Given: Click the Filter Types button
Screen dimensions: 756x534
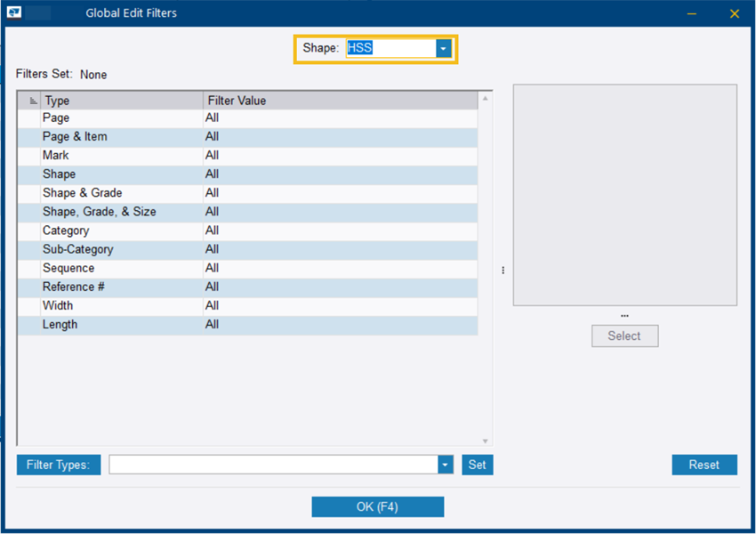Looking at the screenshot, I should (x=58, y=464).
